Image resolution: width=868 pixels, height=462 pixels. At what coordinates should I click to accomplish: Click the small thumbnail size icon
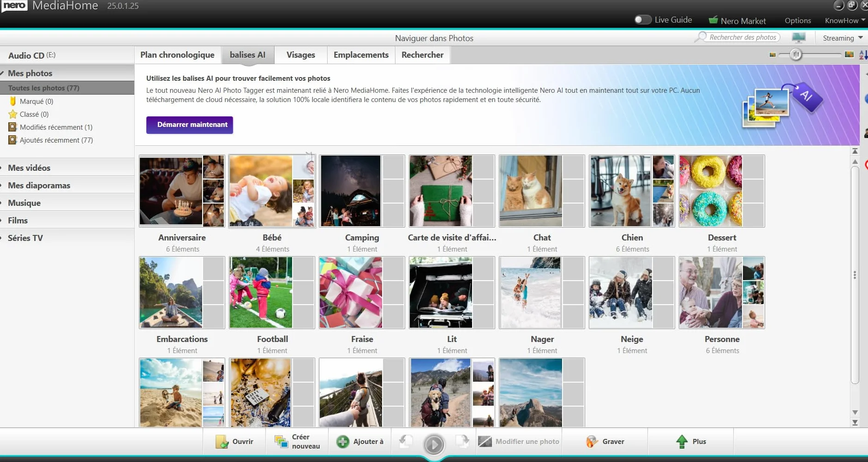tap(772, 55)
